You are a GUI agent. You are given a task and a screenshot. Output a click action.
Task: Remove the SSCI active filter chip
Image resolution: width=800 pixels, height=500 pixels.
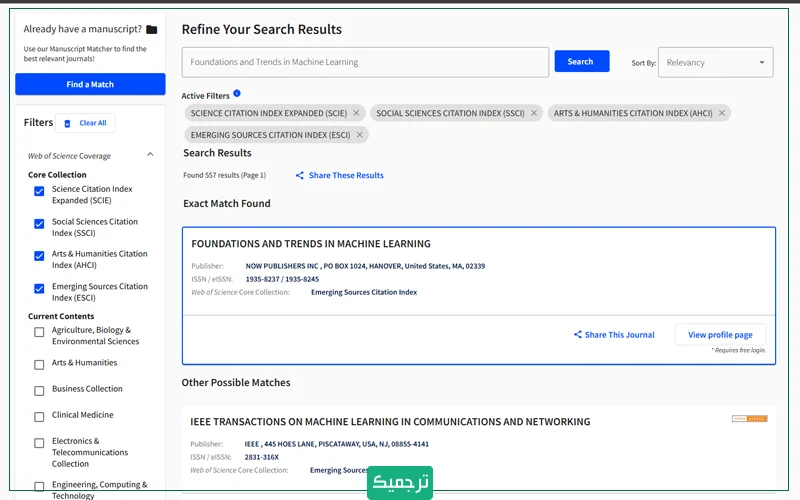point(534,113)
